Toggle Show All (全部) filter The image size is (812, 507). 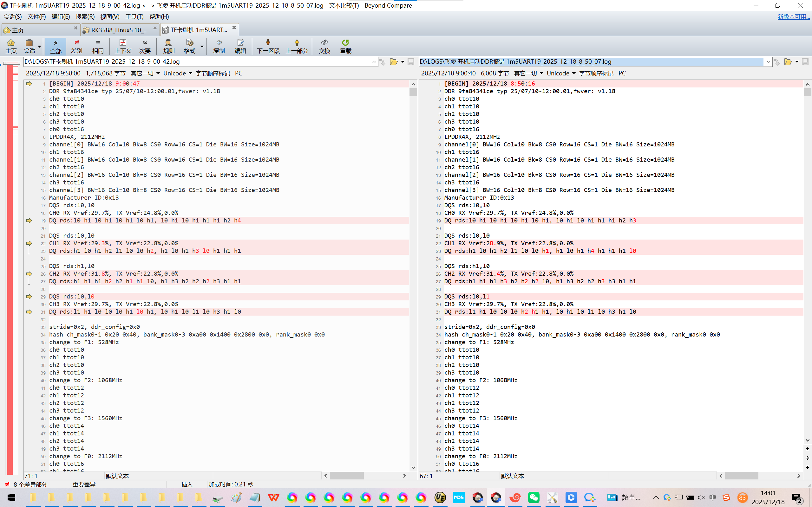coord(56,46)
